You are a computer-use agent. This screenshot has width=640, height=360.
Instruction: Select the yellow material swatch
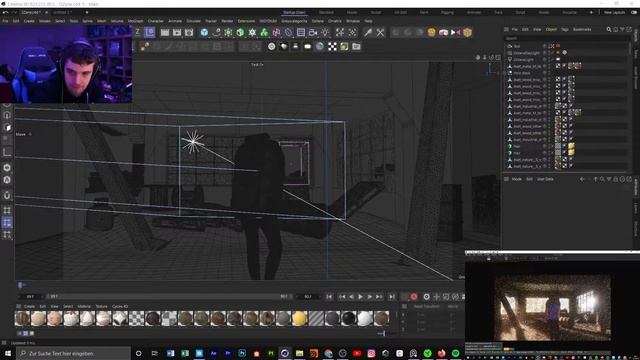300,318
